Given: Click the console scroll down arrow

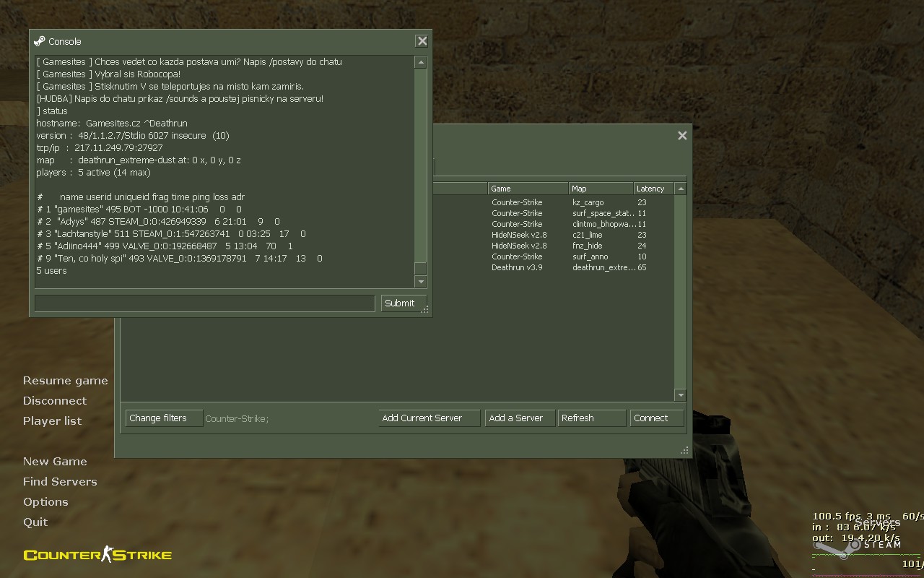Looking at the screenshot, I should click(x=420, y=282).
